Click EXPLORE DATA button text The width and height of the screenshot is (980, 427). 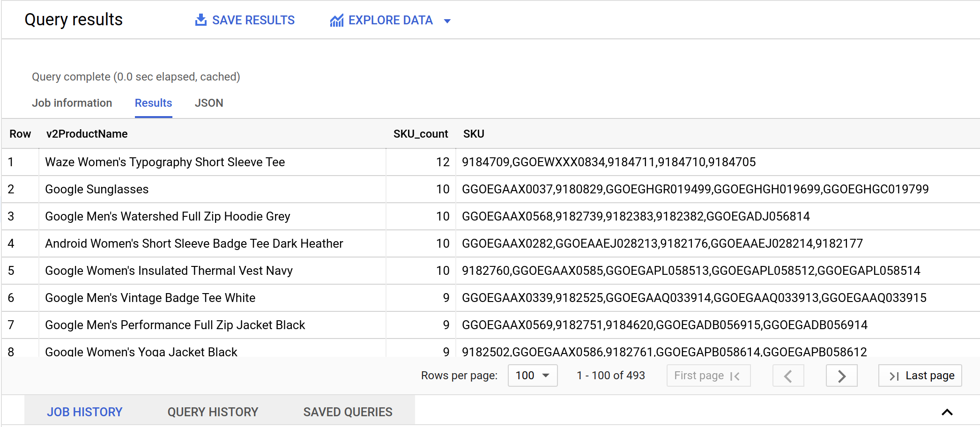coord(391,20)
